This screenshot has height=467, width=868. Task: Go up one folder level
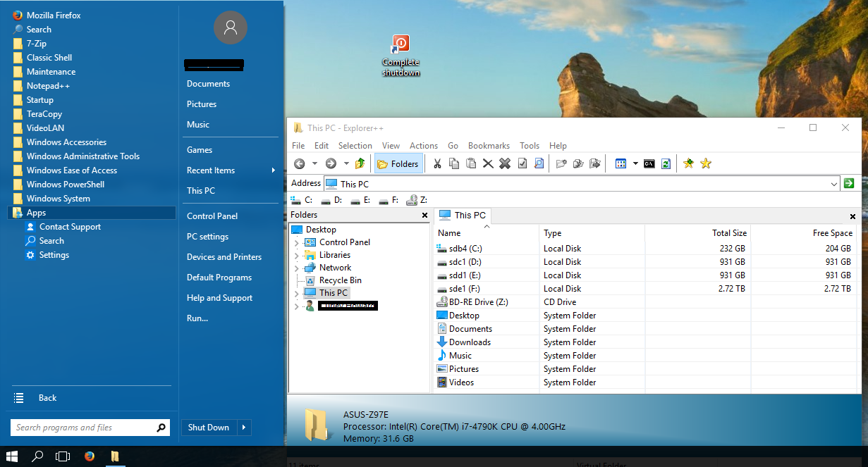coord(360,163)
